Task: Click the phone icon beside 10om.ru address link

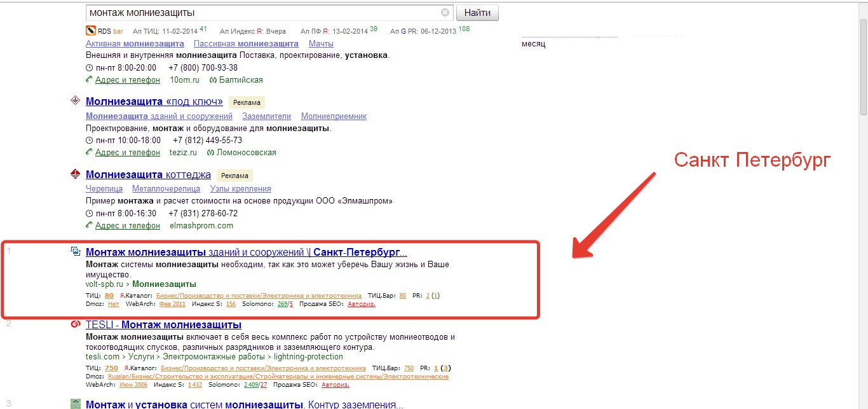Action: pos(89,80)
